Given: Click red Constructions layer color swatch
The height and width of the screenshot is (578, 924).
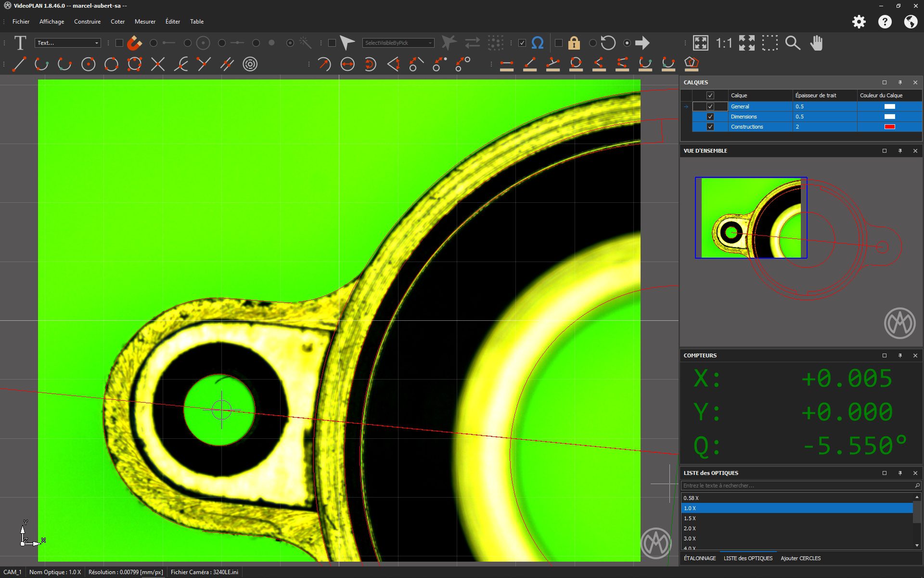Looking at the screenshot, I should pos(889,127).
